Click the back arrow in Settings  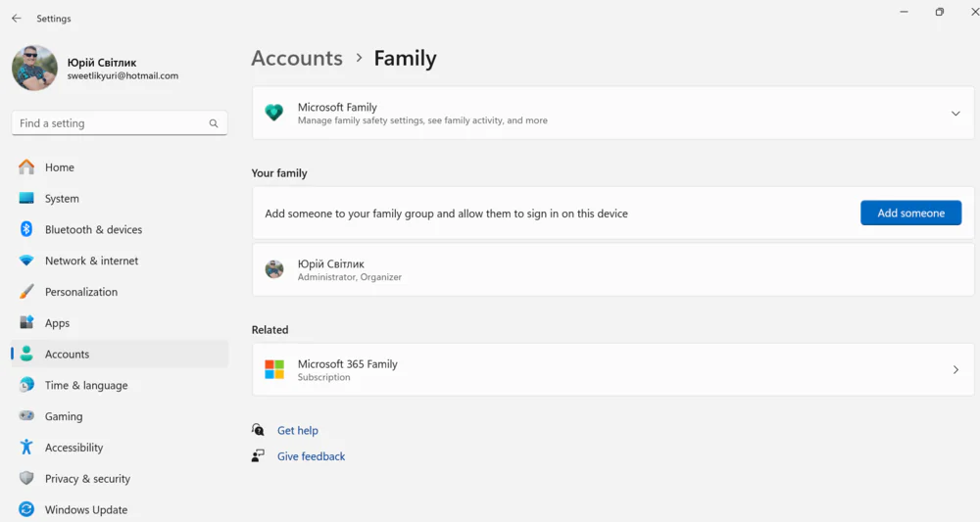(x=17, y=19)
